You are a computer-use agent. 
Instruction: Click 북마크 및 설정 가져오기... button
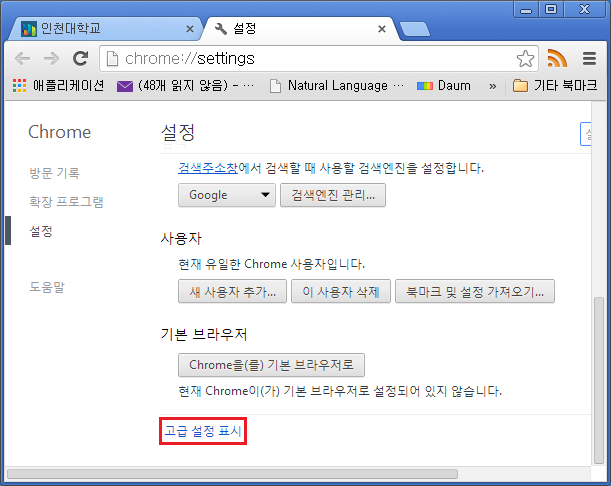[x=475, y=291]
